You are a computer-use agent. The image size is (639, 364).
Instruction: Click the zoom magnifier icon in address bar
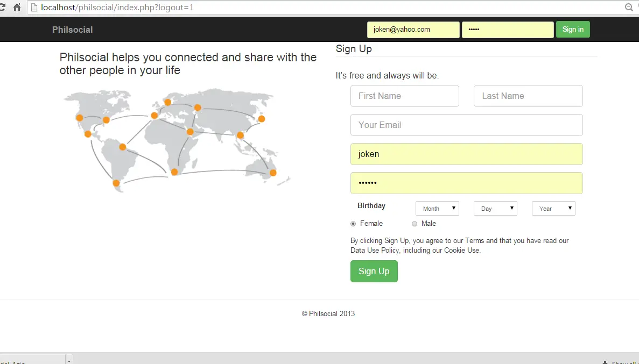tap(629, 8)
